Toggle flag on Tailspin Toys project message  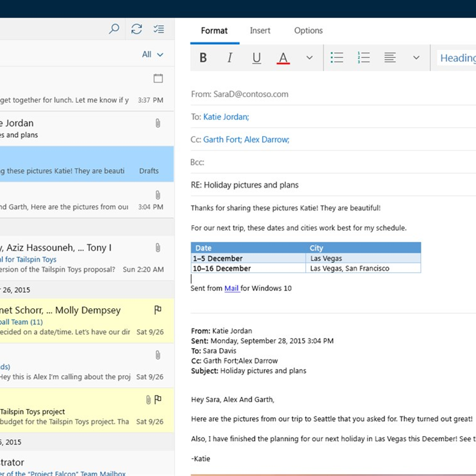coord(158,399)
